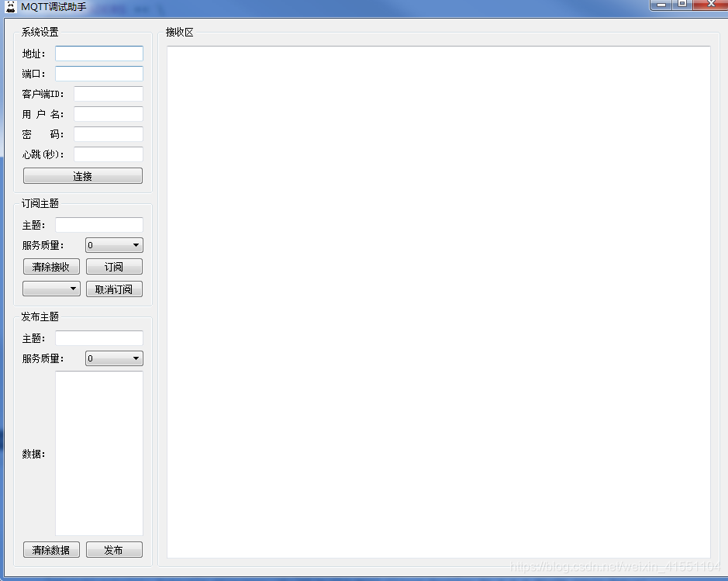This screenshot has width=728, height=581.
Task: Focus the 端口 port input field
Action: point(99,74)
